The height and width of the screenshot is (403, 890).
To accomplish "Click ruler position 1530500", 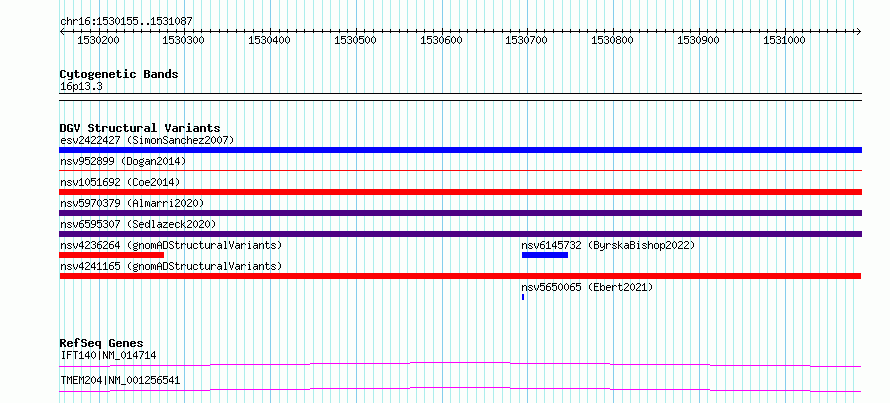I will coord(355,40).
